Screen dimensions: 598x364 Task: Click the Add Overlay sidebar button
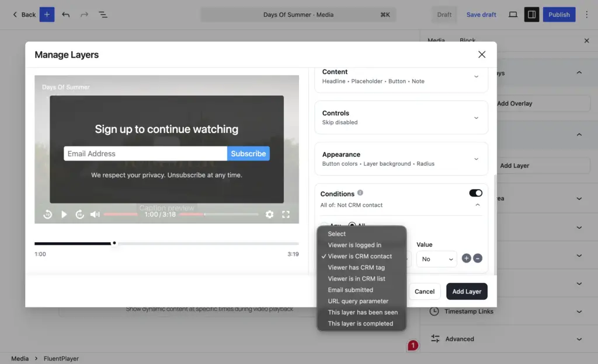click(543, 103)
